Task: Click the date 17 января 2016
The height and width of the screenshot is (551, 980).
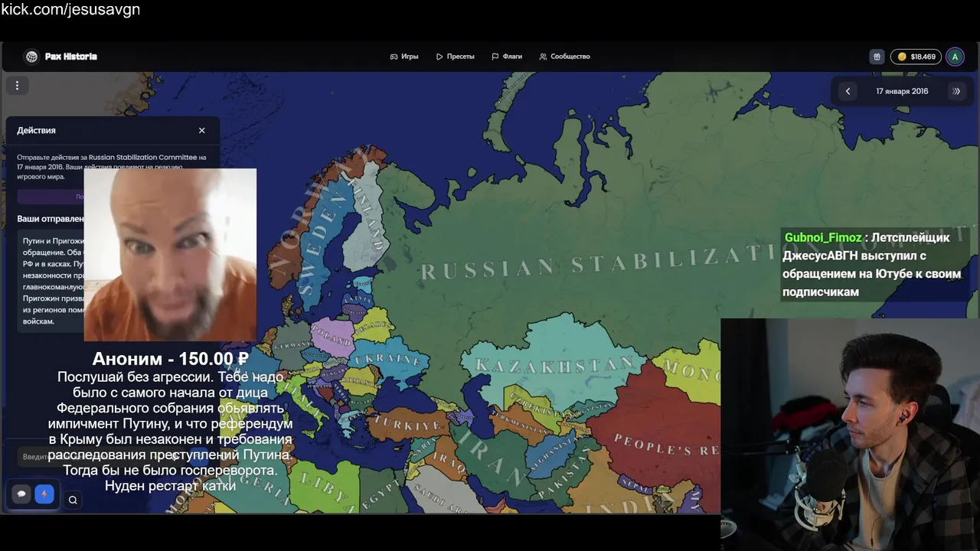Action: click(x=902, y=91)
